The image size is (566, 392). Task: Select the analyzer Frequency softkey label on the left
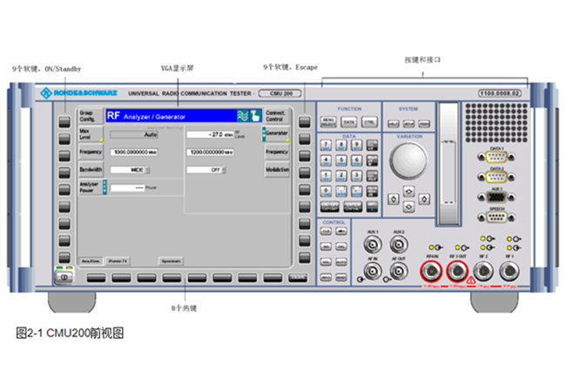[x=91, y=152]
